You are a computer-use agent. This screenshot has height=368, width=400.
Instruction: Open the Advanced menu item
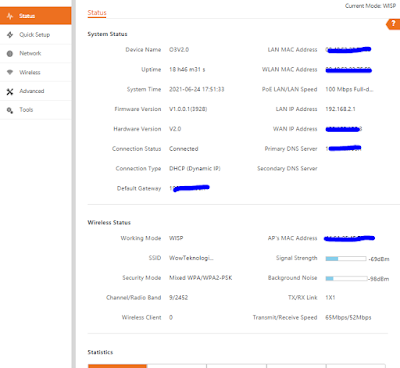(x=36, y=91)
